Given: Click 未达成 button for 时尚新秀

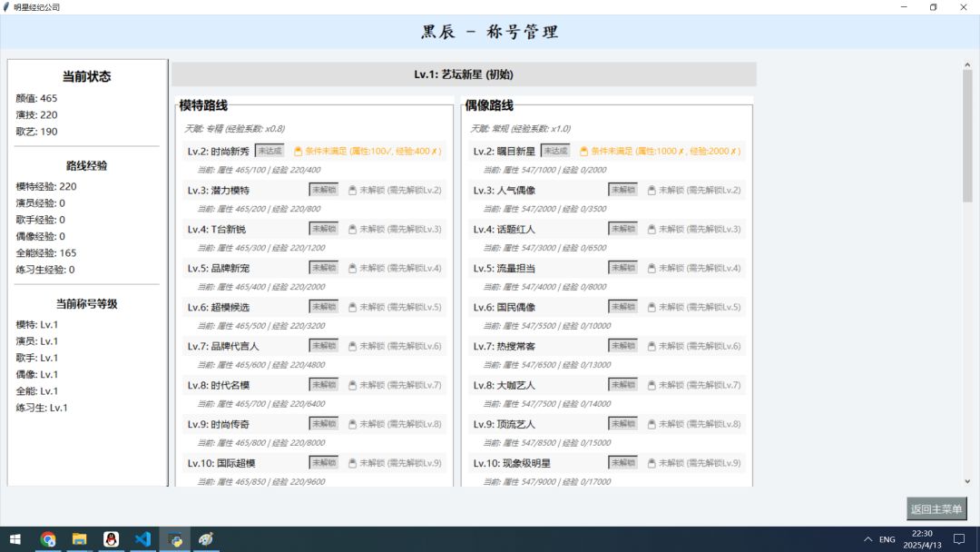Looking at the screenshot, I should pos(270,151).
